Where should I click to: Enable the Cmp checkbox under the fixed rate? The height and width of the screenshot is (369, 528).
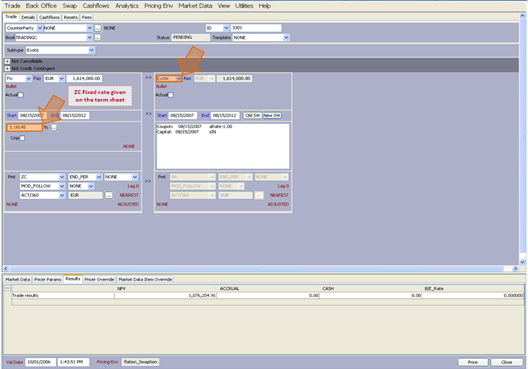pyautogui.click(x=22, y=138)
